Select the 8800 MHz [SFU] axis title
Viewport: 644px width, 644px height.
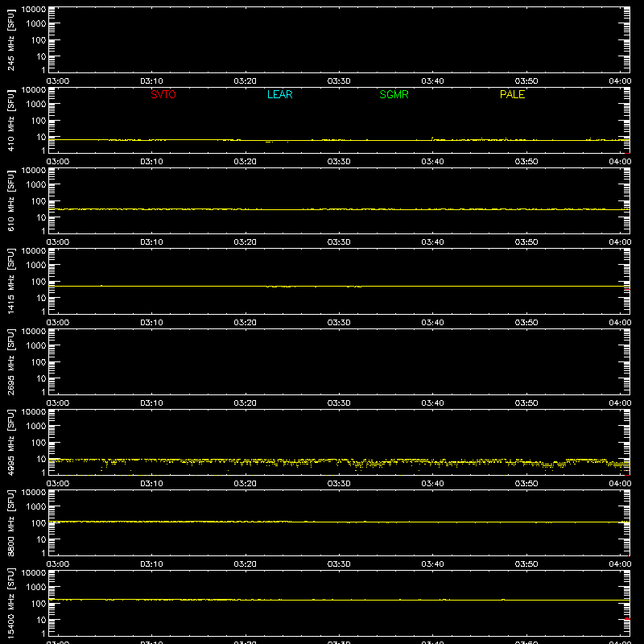[11, 522]
